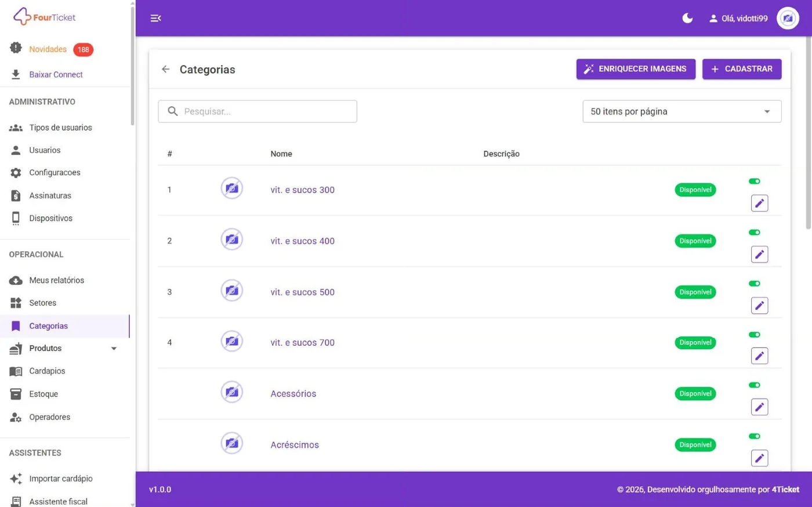The width and height of the screenshot is (812, 507).
Task: Click the no-photo image of vit. e sucos 300
Action: (231, 189)
